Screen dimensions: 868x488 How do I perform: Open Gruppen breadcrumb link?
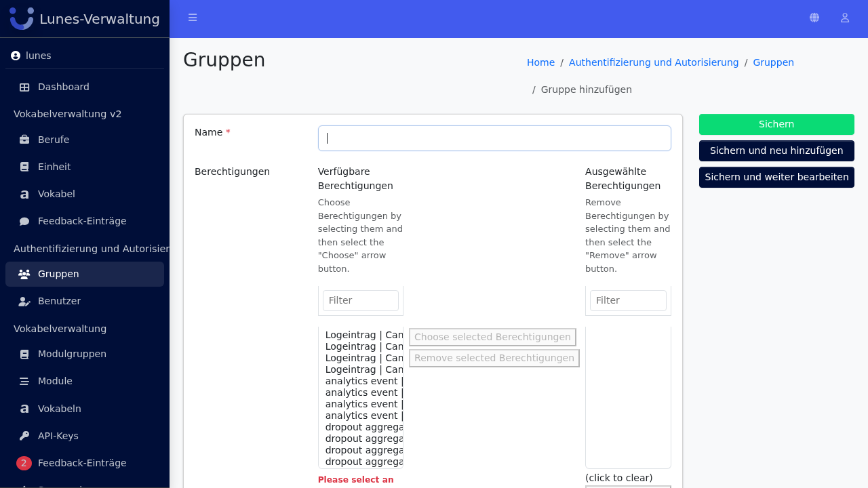[x=773, y=62]
